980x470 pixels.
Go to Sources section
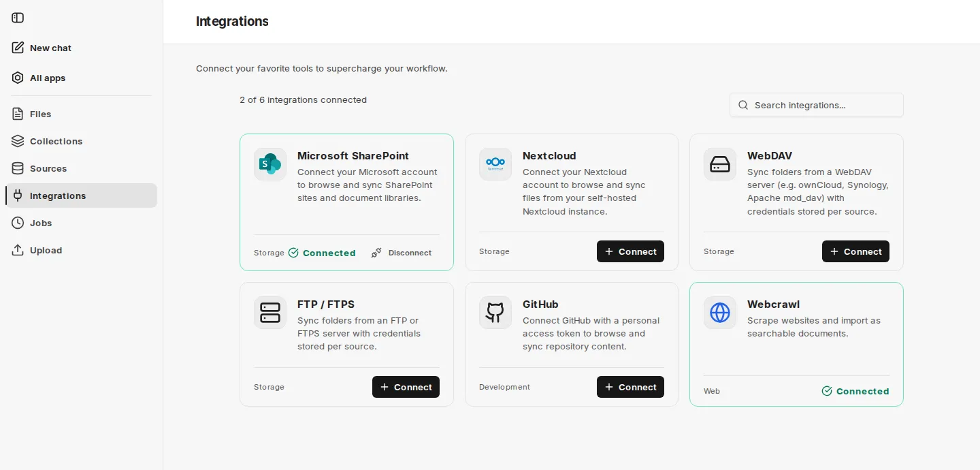tap(81, 168)
